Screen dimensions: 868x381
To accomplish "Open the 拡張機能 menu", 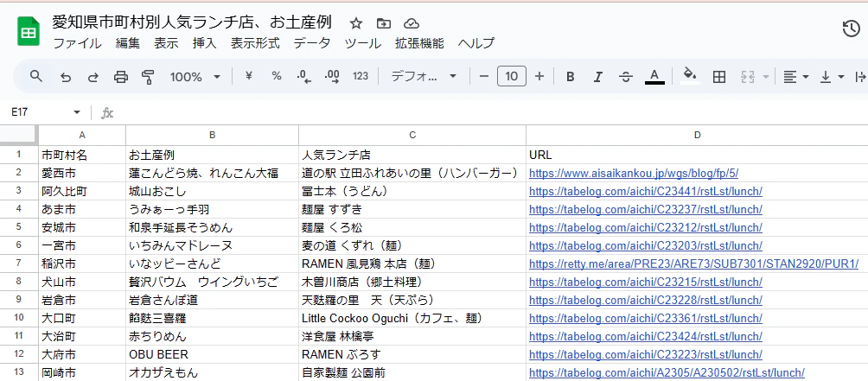I will [419, 43].
